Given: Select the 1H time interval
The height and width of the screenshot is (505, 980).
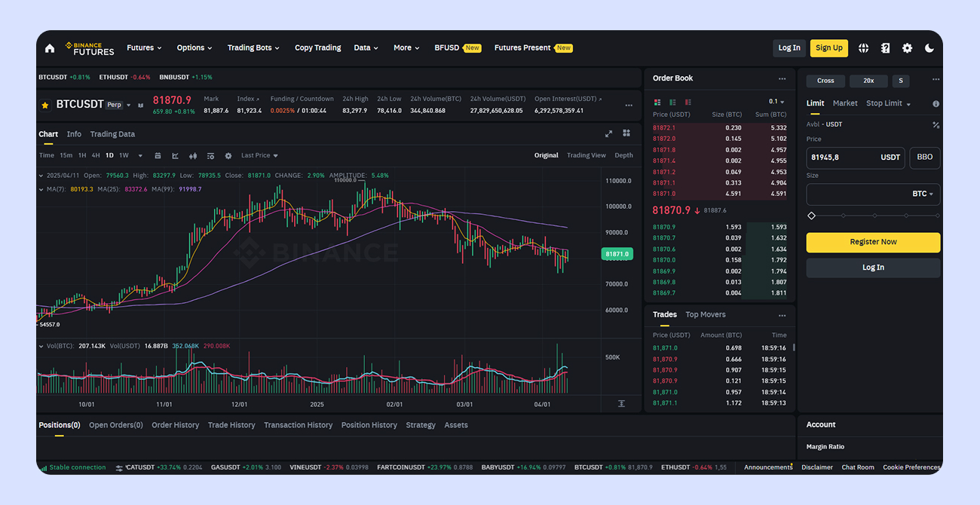Looking at the screenshot, I should point(82,156).
